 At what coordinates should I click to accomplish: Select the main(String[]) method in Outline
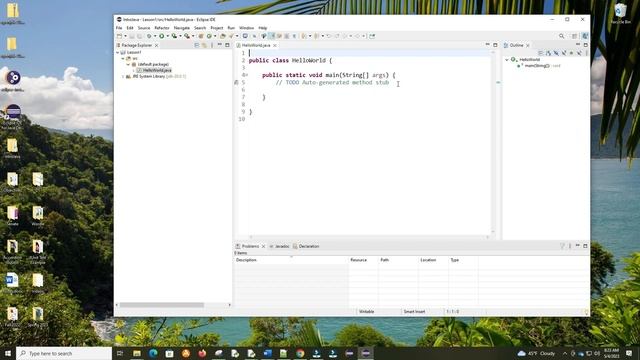coord(537,66)
